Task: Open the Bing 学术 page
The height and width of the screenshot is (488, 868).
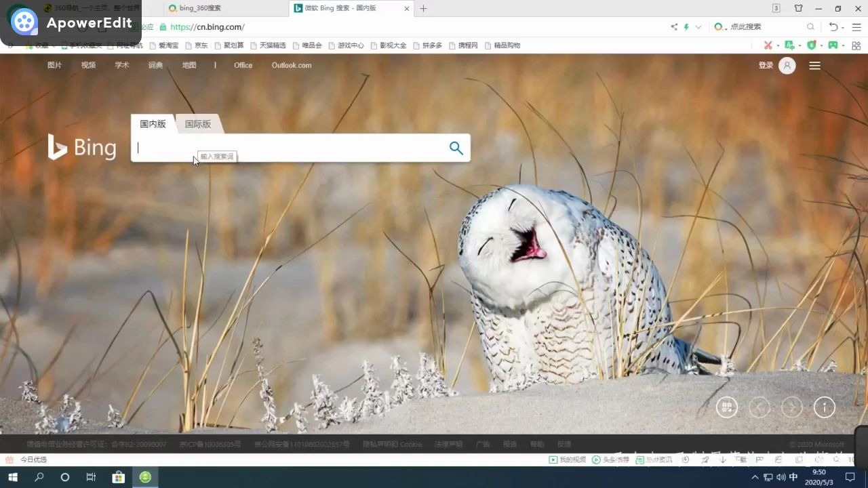Action: [122, 65]
